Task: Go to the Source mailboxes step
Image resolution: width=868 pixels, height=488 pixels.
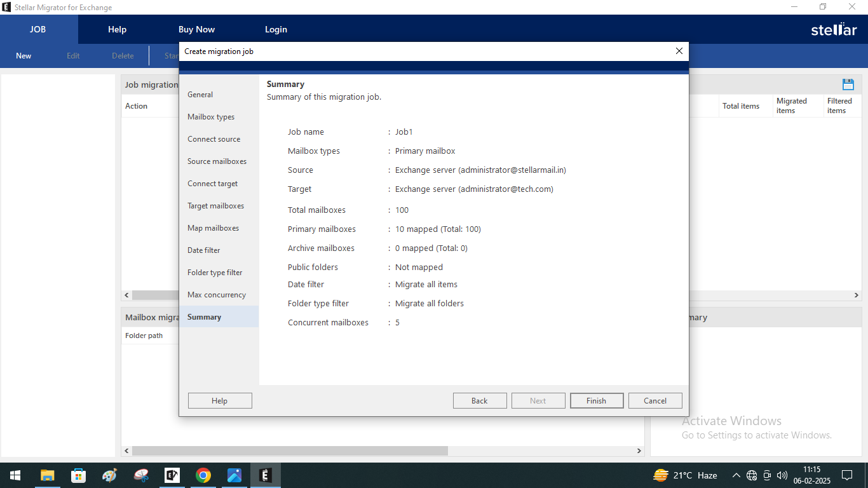Action: [217, 161]
